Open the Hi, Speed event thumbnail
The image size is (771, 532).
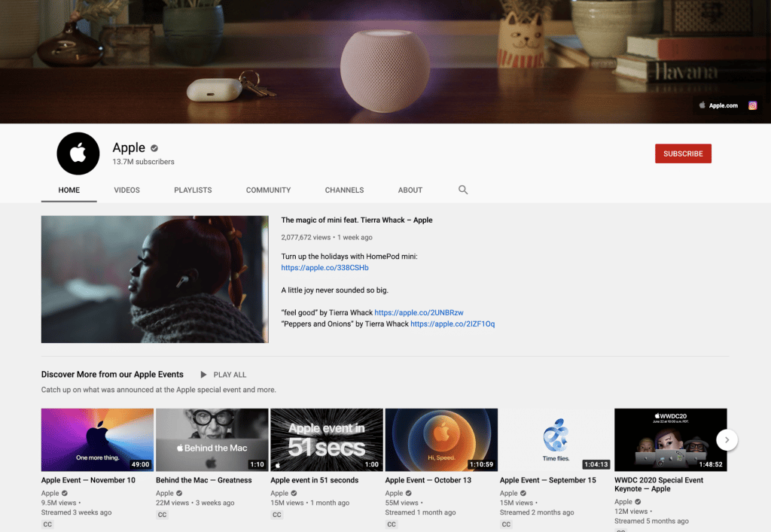(x=441, y=439)
